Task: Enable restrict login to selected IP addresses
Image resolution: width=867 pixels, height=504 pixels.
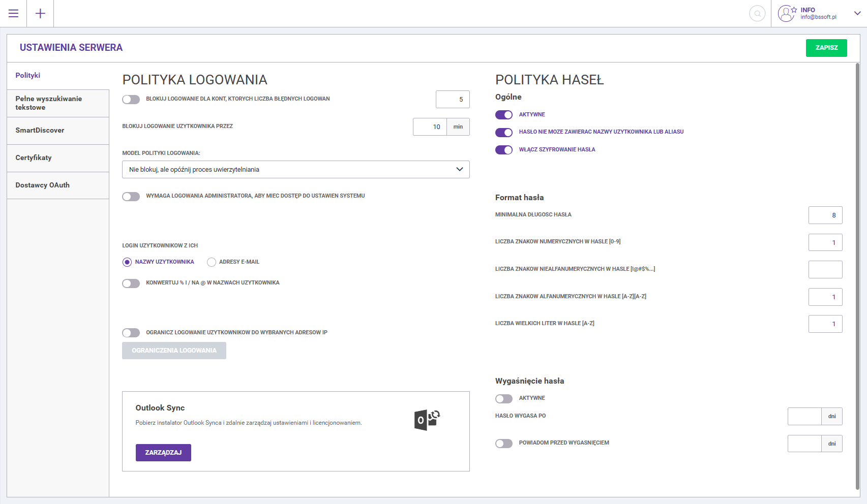Action: point(131,333)
